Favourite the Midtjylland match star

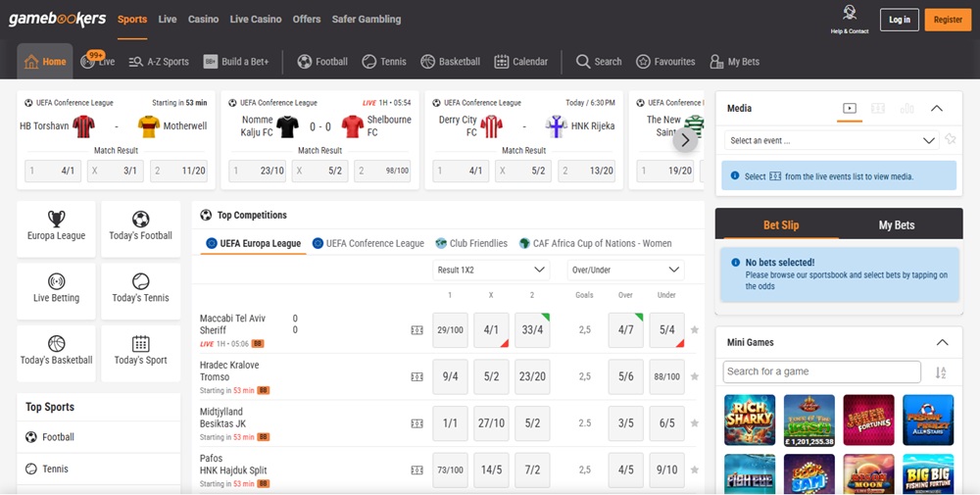coord(695,423)
